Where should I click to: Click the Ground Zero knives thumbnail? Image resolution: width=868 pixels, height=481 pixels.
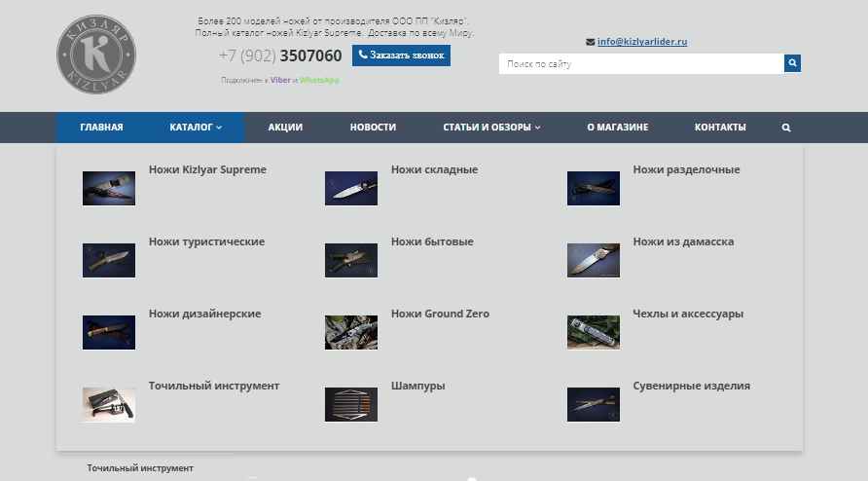[x=351, y=332]
